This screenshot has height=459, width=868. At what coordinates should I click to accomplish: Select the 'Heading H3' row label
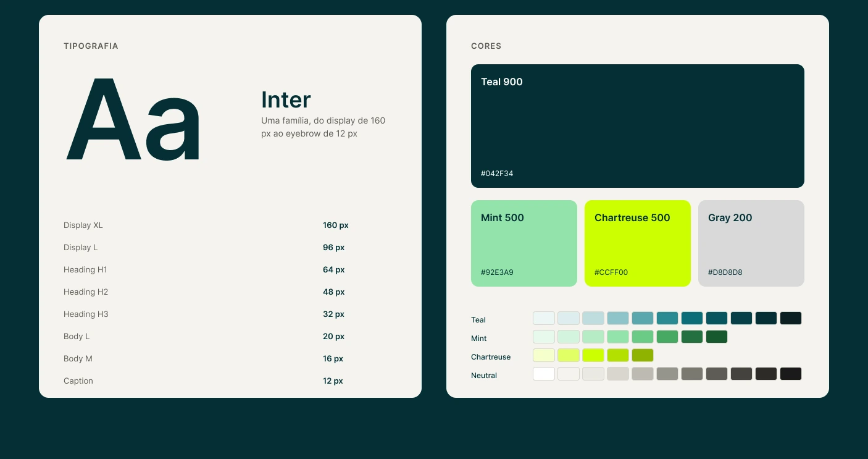point(86,314)
